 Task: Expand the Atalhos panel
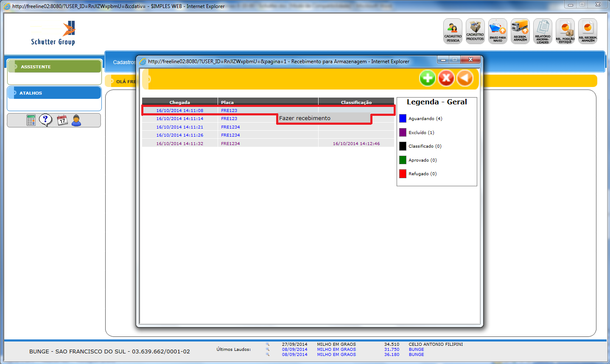54,93
